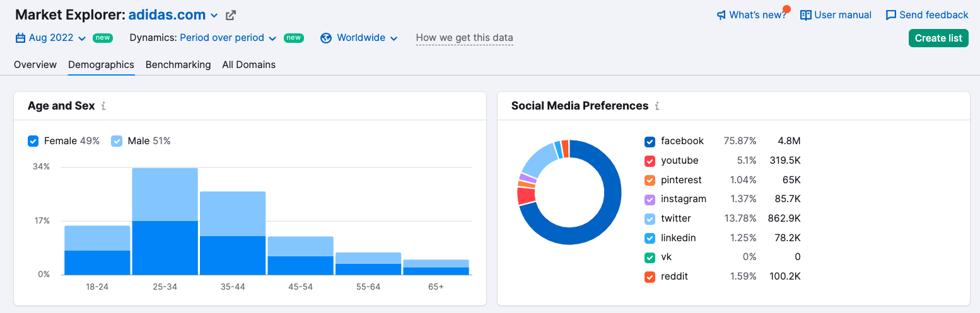Viewport: 980px width, 313px height.
Task: Click the twitter 862.9K value
Action: click(785, 219)
